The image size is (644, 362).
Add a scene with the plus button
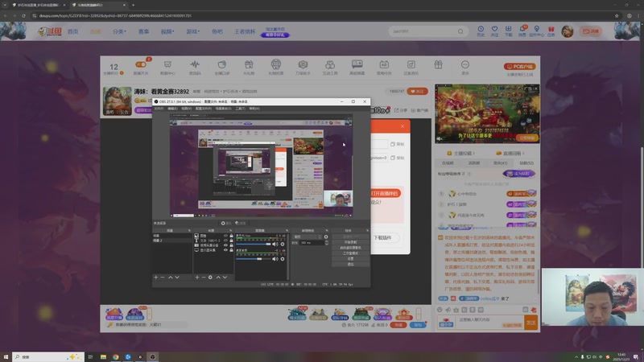pyautogui.click(x=156, y=278)
